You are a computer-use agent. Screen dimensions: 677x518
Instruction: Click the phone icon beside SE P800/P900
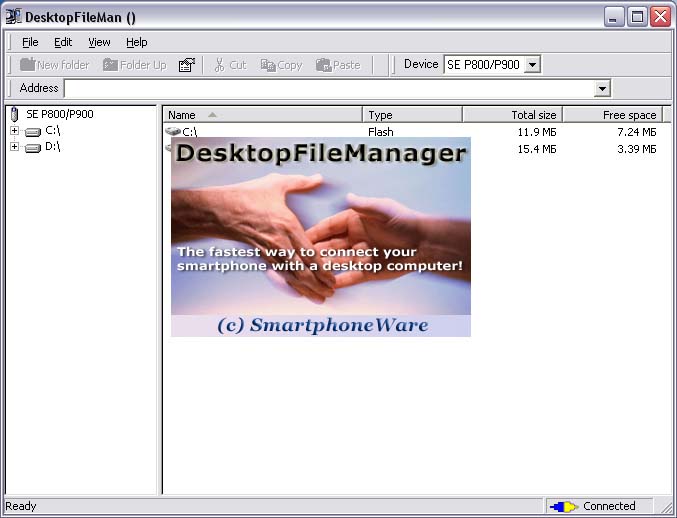coord(15,114)
